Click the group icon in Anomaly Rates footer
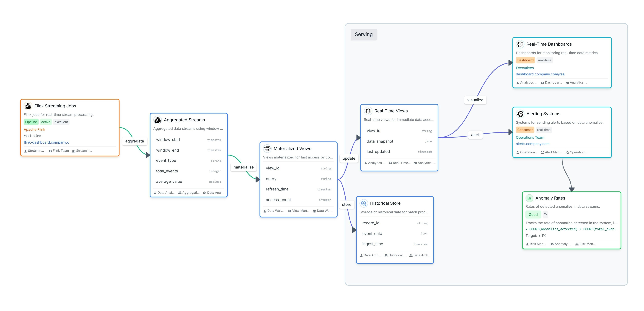The width and height of the screenshot is (644, 311). [x=552, y=244]
